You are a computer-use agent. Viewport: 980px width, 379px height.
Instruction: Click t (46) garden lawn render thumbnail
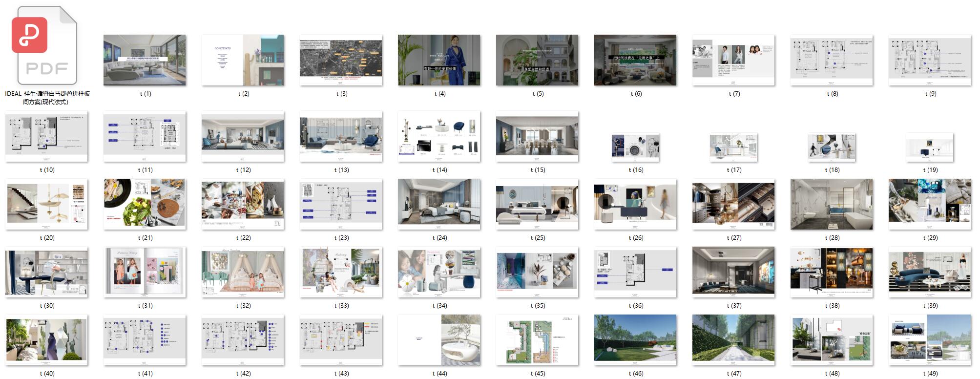tap(635, 340)
